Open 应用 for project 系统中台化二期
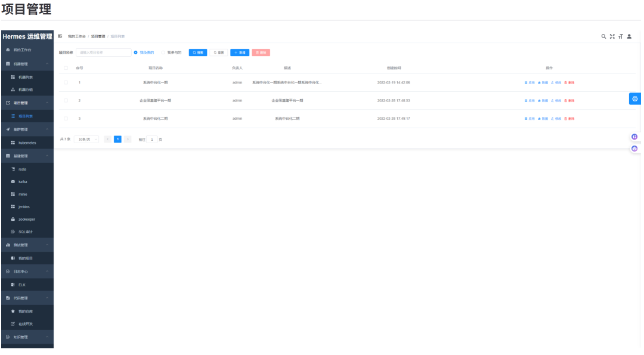Screen dimensions: 644x355 click(x=530, y=119)
